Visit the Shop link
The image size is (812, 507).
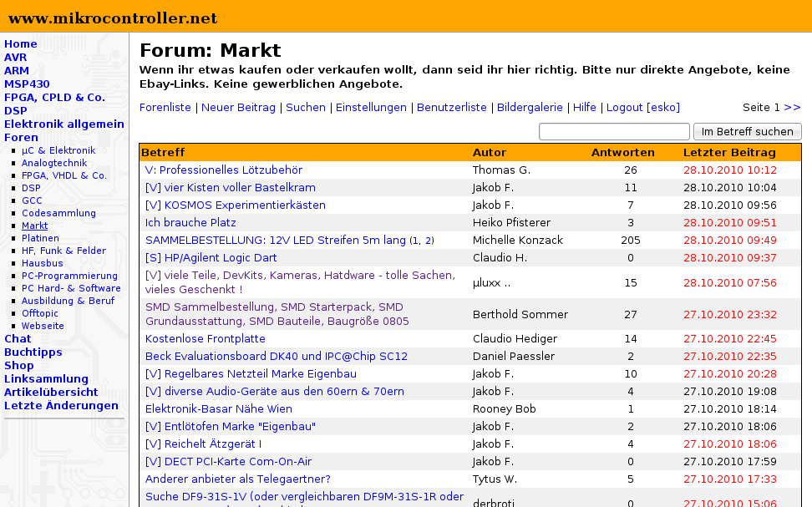(18, 366)
